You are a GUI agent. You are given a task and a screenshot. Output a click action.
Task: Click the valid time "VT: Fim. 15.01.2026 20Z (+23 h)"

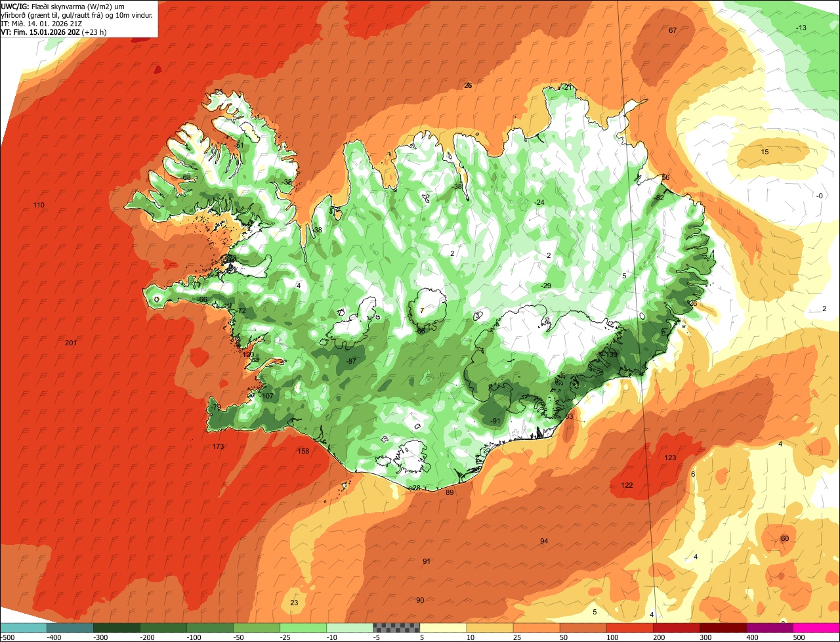click(54, 32)
